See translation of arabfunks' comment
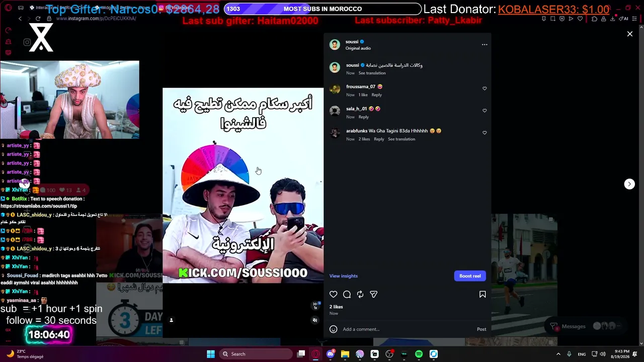Screen dimensions: 644x362 401,139
